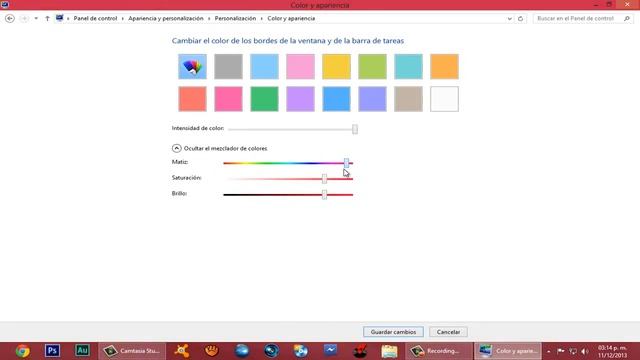Click the Intensidad de color slider handle
The image size is (640, 360).
(355, 129)
